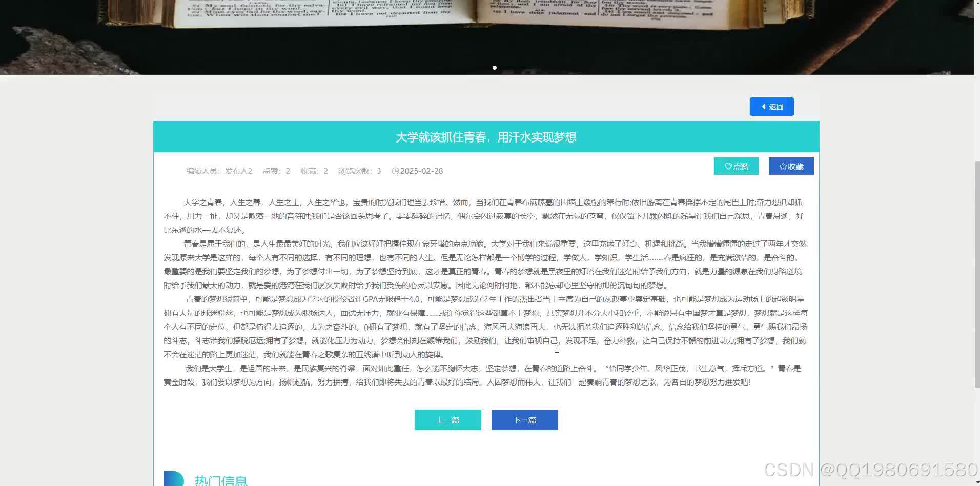Image resolution: width=980 pixels, height=486 pixels.
Task: Click the clock icon beside the date 2025-02-28
Action: coord(395,171)
